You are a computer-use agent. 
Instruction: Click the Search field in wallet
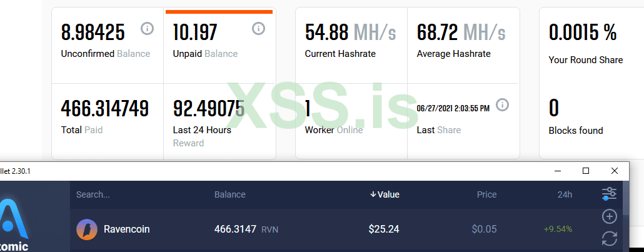(x=93, y=195)
